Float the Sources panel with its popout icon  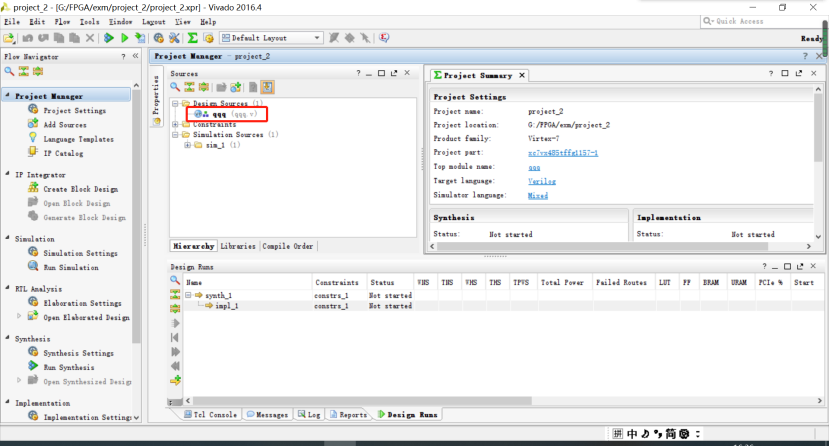click(394, 73)
